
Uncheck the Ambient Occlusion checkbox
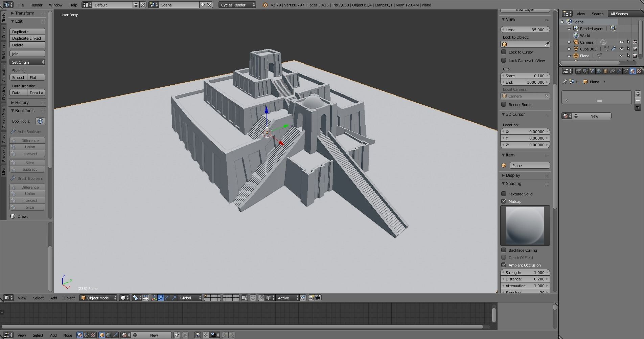click(x=504, y=265)
